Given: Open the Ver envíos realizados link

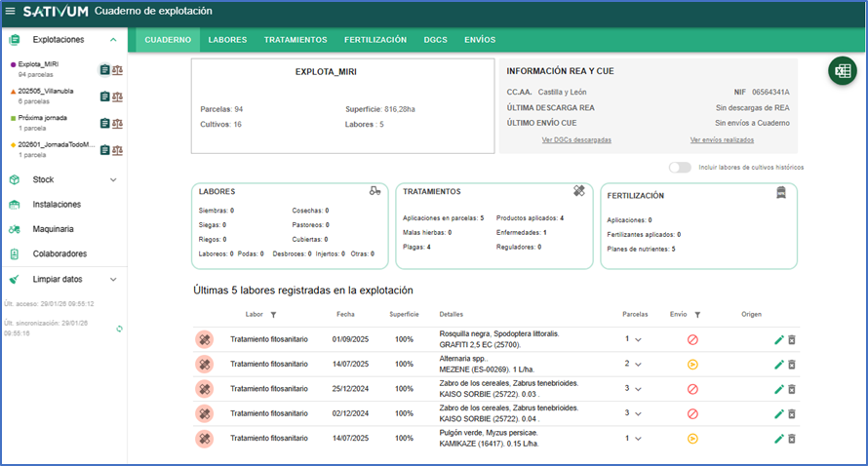Looking at the screenshot, I should click(722, 140).
